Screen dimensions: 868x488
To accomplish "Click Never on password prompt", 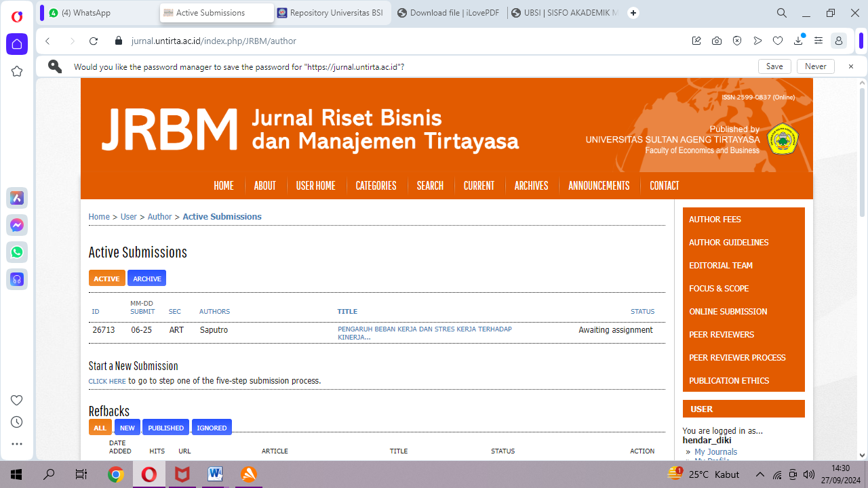I will click(x=816, y=66).
